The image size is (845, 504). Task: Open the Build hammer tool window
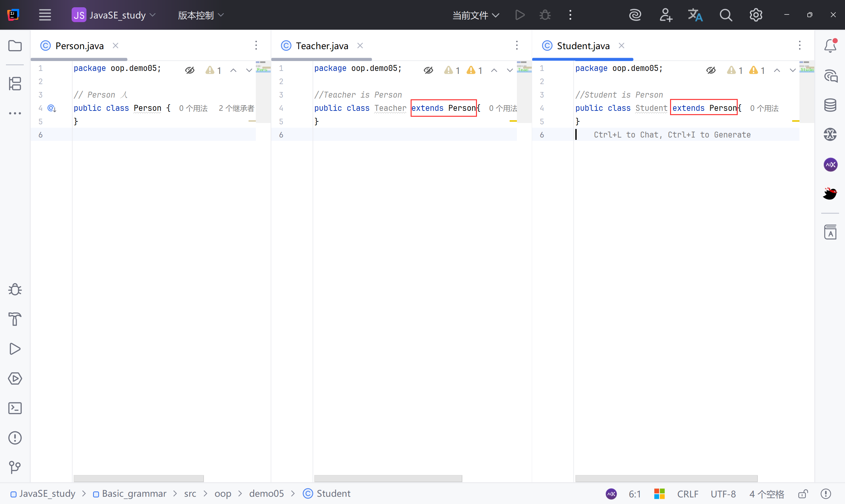tap(15, 319)
